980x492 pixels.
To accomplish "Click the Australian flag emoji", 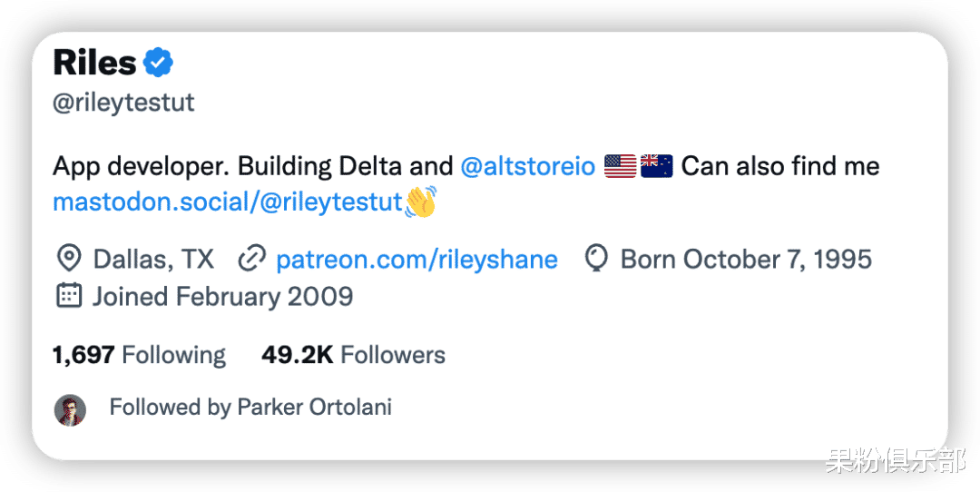I will click(656, 166).
